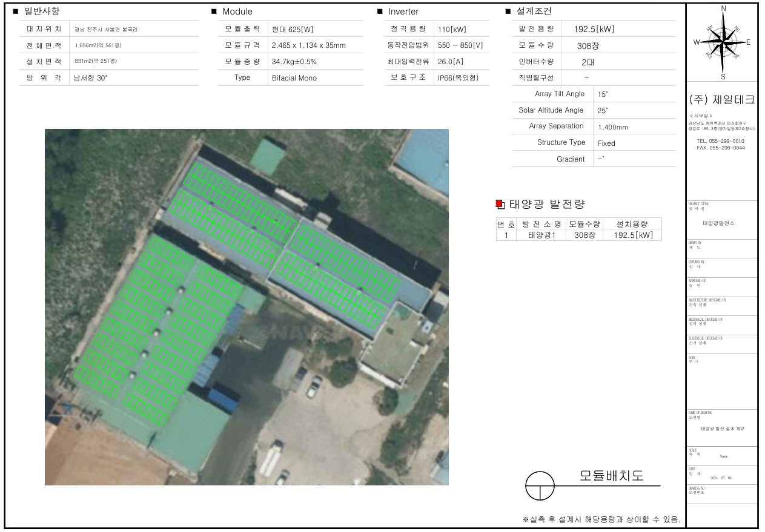Click the 설치용량 column header
This screenshot has width=765, height=532.
pos(632,223)
